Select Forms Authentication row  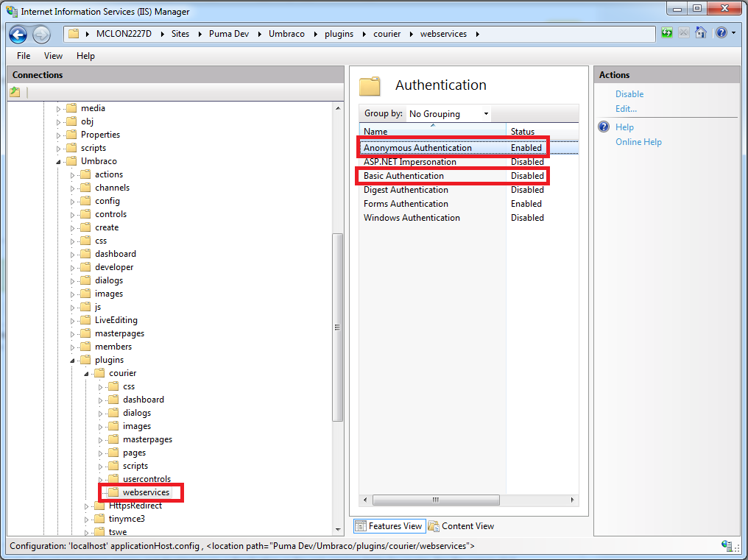(x=469, y=203)
